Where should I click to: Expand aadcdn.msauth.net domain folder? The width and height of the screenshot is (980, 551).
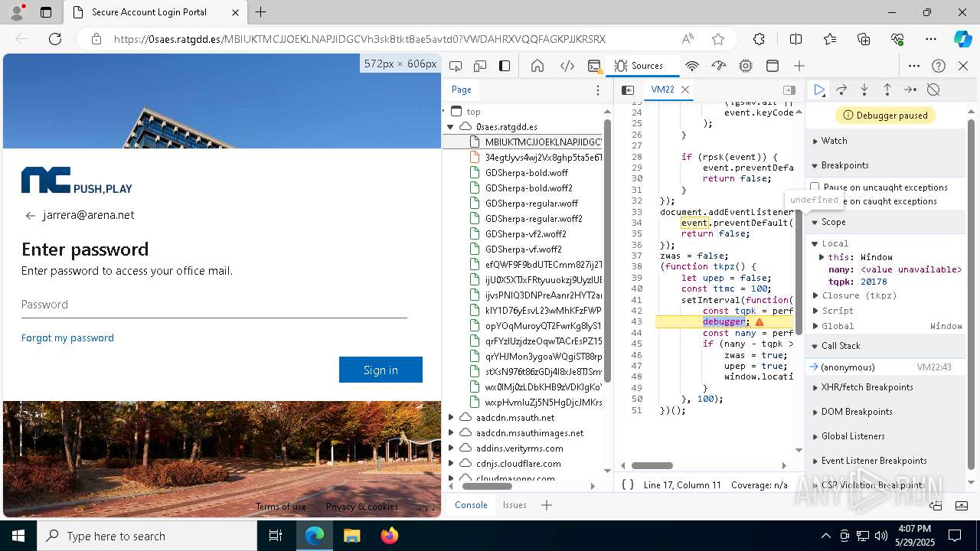[x=452, y=418]
